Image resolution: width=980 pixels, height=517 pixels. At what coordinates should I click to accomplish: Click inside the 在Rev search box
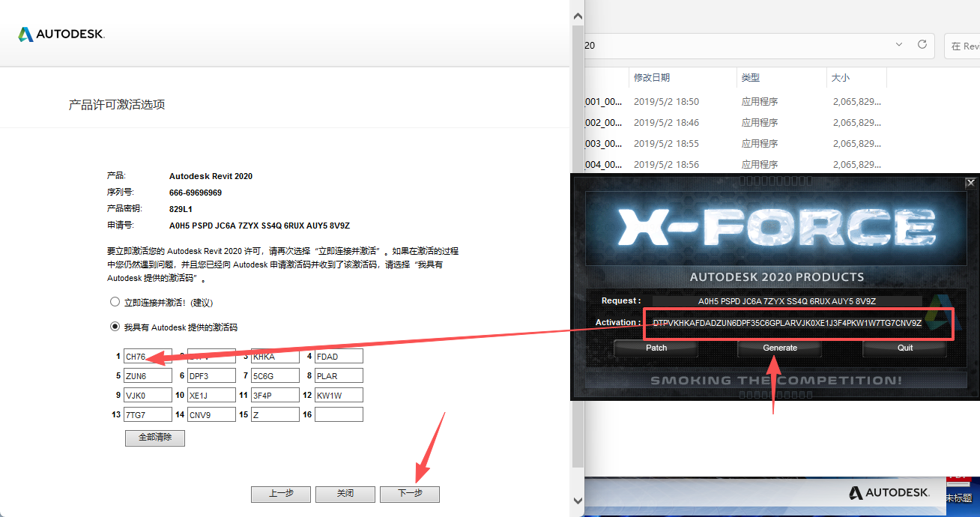pos(968,46)
